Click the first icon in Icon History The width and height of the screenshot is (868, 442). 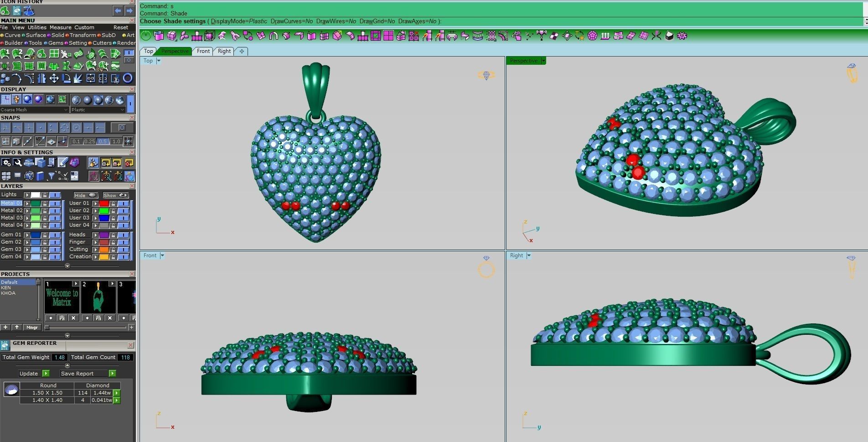tap(5, 10)
